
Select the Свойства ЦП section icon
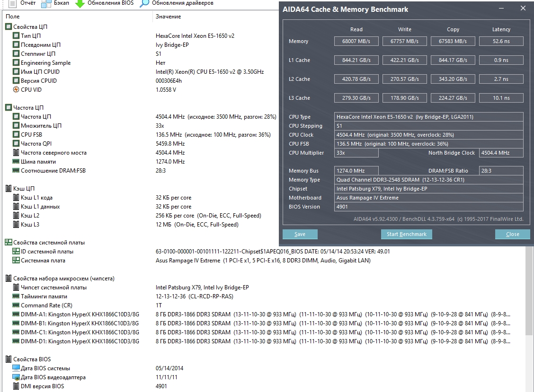(9, 26)
